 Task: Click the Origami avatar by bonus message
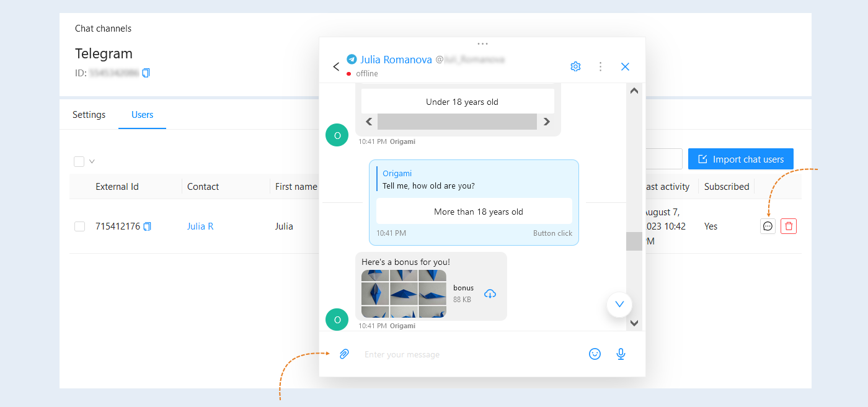tap(337, 320)
